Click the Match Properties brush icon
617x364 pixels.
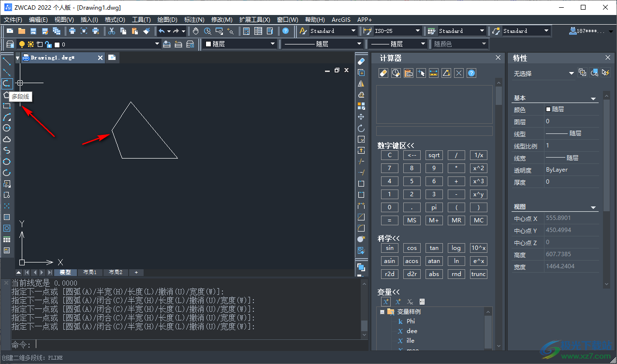[x=147, y=31]
